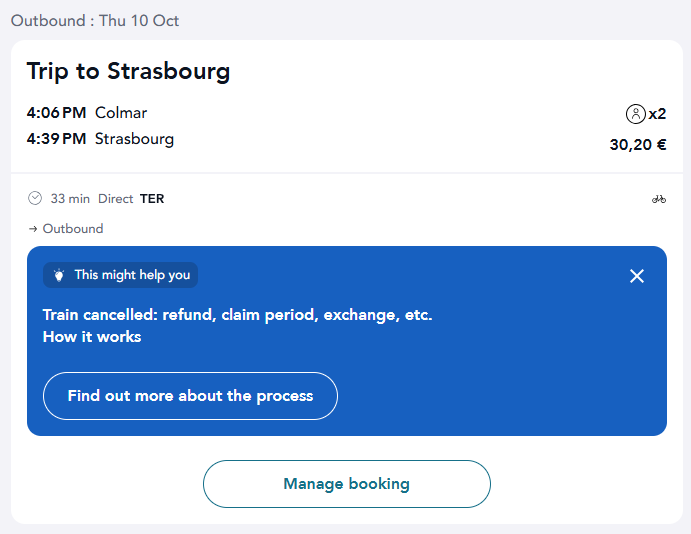Click the Outbound arrow icon
Screen dimensions: 691x534
[33, 229]
